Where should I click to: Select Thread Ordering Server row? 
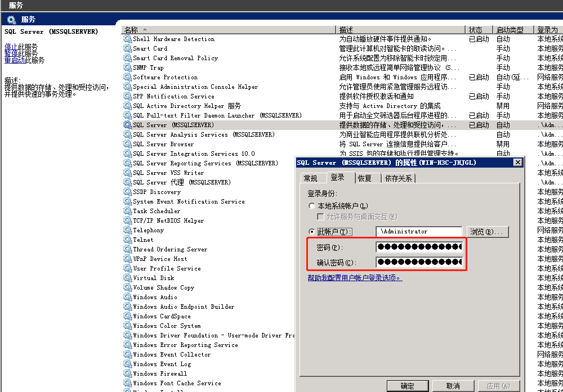(208, 249)
